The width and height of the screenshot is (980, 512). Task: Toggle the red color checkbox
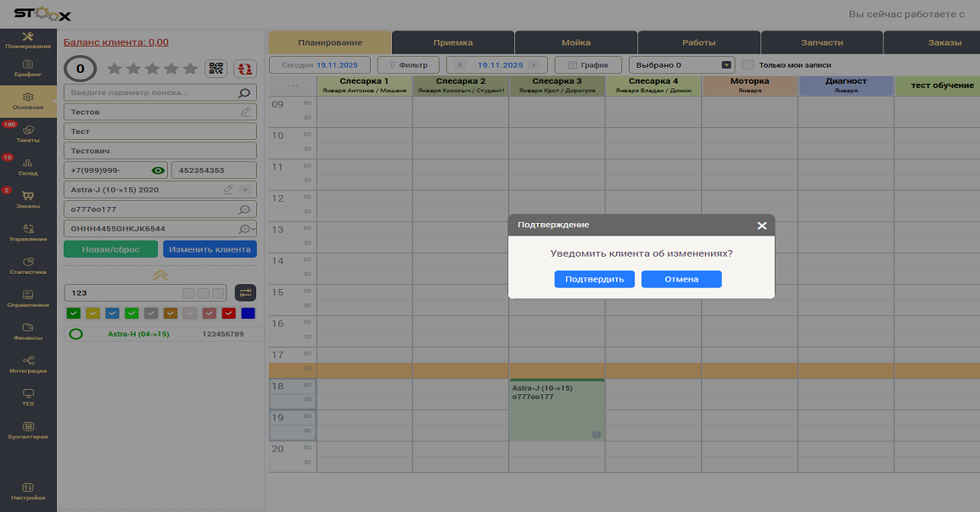click(229, 314)
